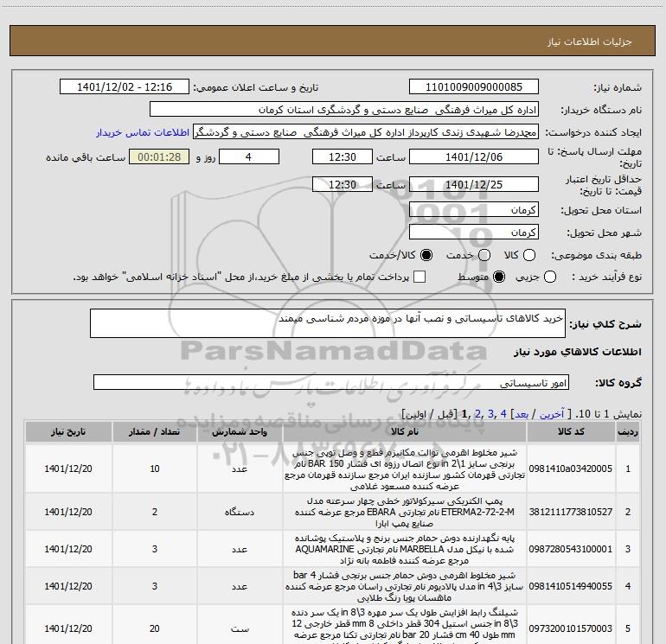Toggle the اسناد خزانه اسلامی payment checkbox
Image resolution: width=666 pixels, height=644 pixels.
[x=419, y=277]
